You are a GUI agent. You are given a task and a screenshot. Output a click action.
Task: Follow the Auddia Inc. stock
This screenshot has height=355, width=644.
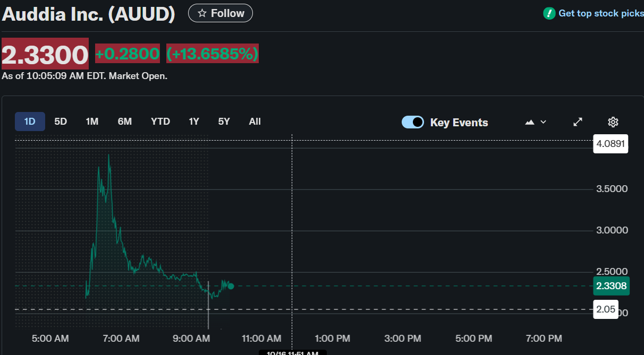(221, 13)
